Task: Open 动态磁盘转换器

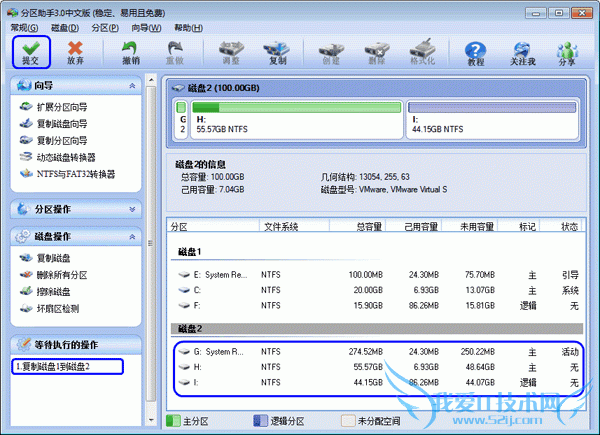Action: click(x=57, y=157)
